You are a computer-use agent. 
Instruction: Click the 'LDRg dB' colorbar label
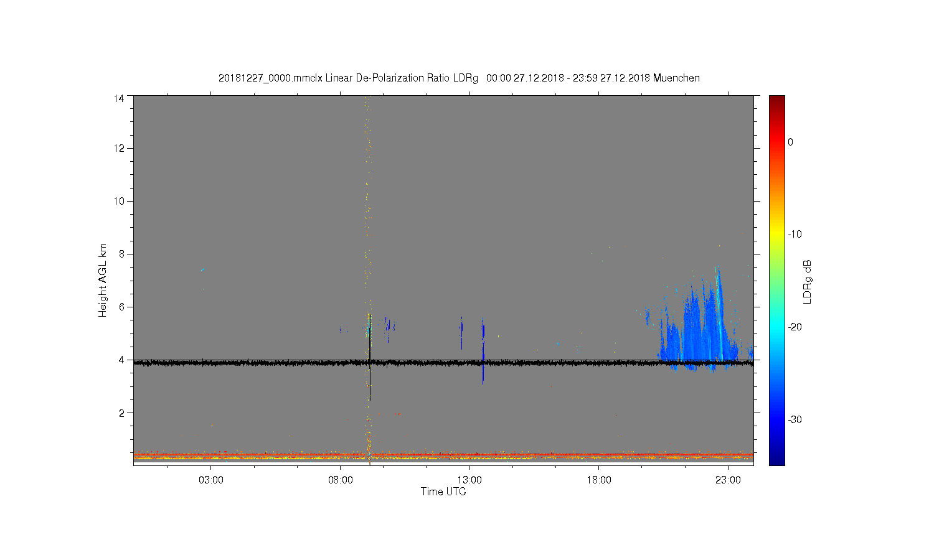pos(808,281)
